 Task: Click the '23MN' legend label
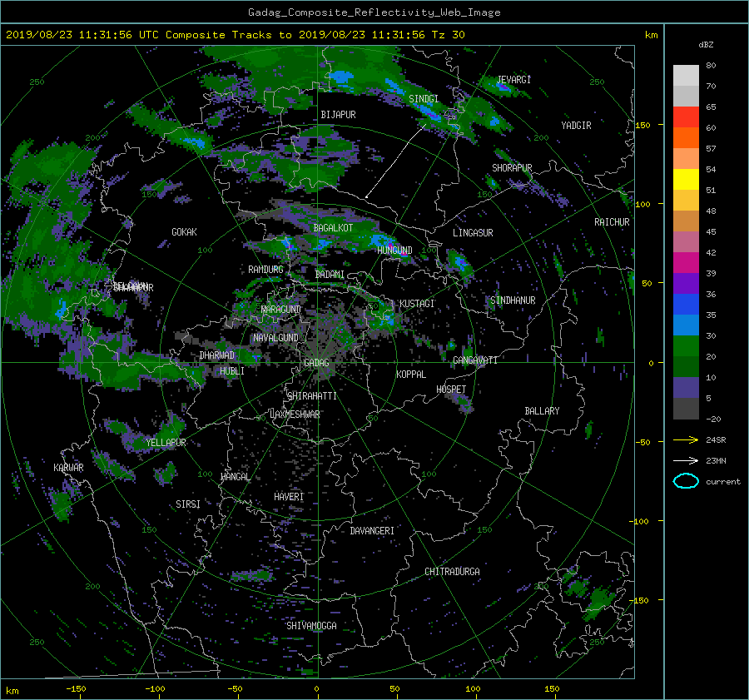pyautogui.click(x=716, y=460)
